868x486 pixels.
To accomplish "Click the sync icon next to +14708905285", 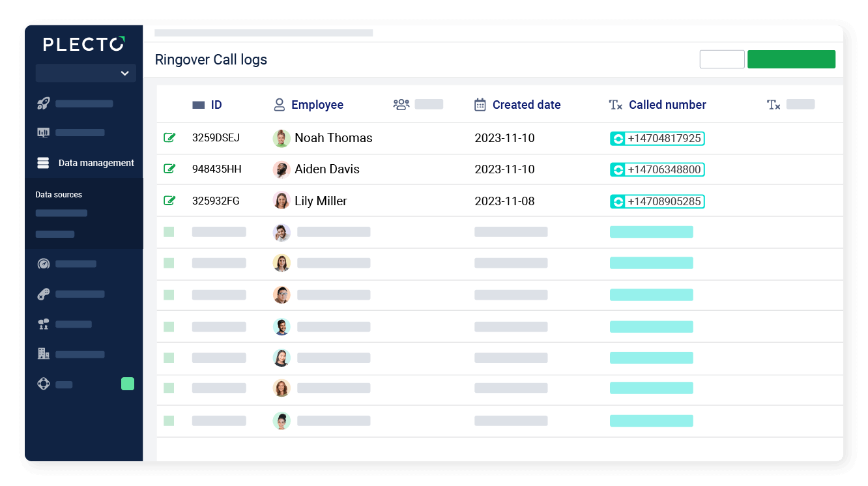I will tap(618, 201).
